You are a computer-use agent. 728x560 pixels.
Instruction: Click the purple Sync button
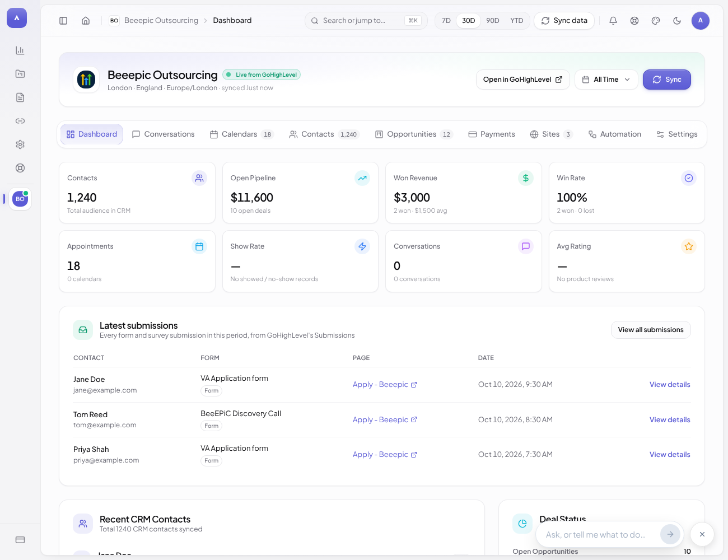click(x=667, y=80)
